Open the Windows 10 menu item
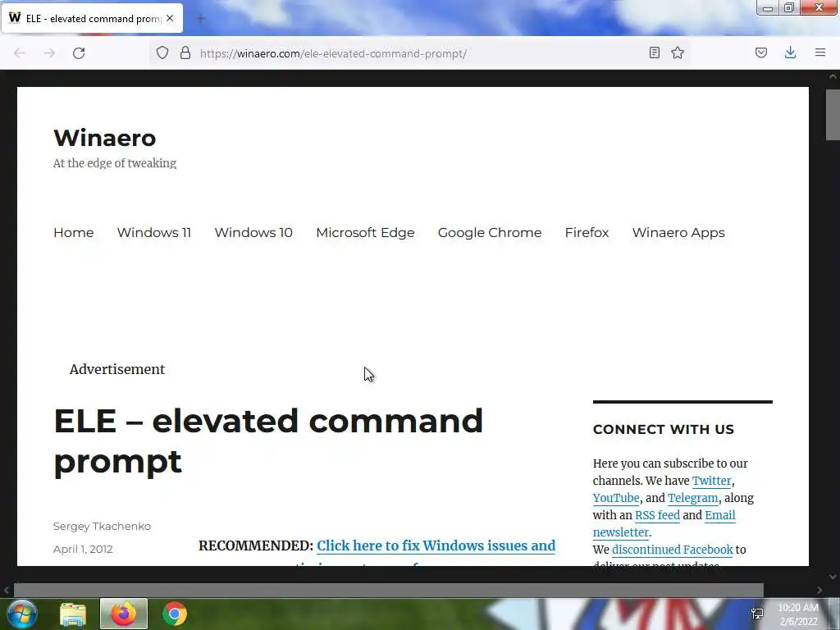This screenshot has width=840, height=630. tap(253, 232)
